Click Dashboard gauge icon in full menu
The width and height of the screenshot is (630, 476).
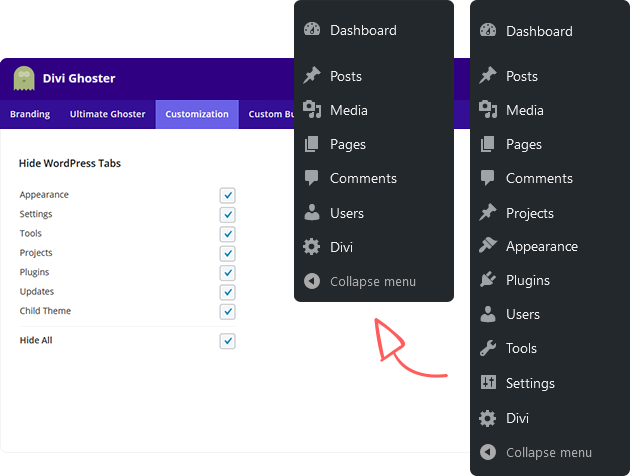pyautogui.click(x=488, y=31)
